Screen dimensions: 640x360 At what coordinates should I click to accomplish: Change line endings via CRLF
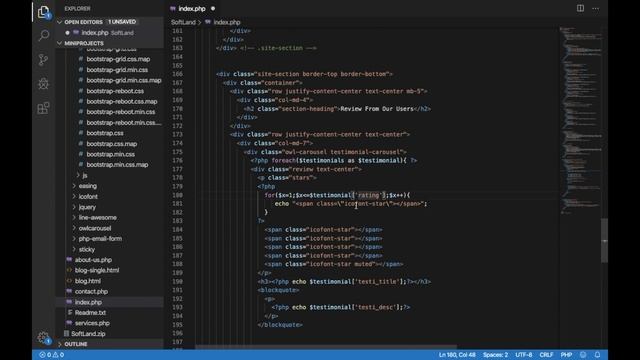(x=546, y=355)
